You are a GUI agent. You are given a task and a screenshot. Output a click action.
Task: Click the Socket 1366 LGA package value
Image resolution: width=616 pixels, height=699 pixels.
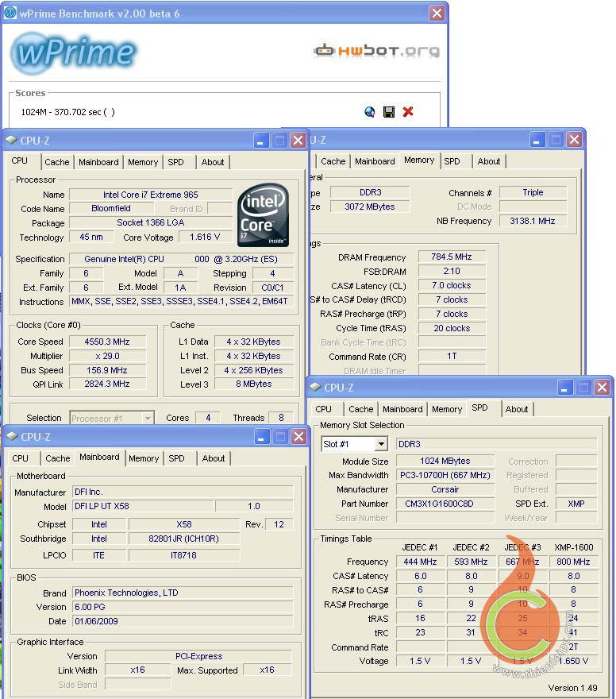pyautogui.click(x=151, y=222)
